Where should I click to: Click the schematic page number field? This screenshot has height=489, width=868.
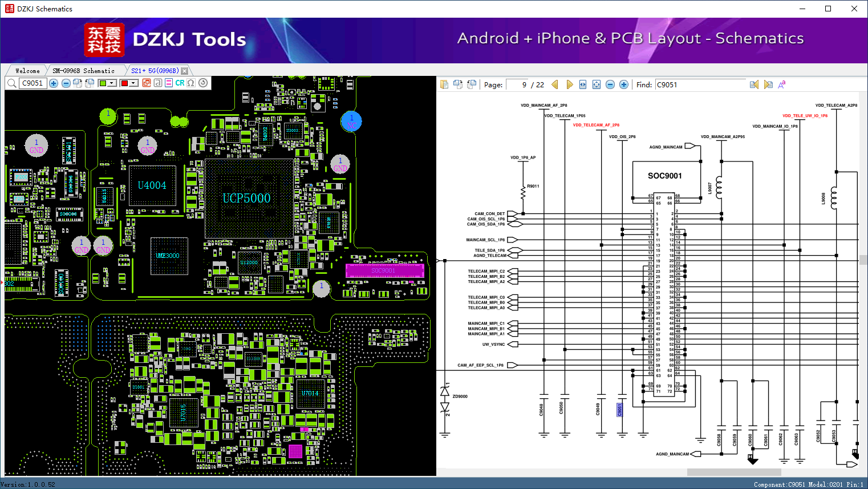pos(517,84)
